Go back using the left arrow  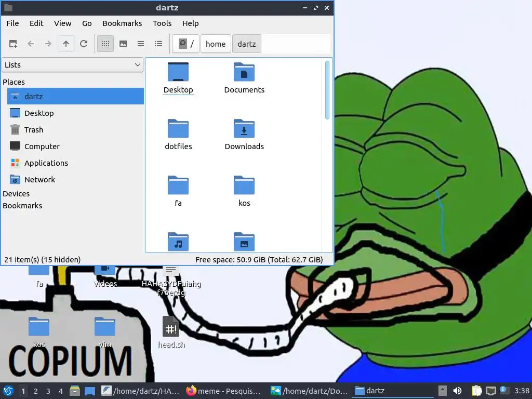tap(31, 44)
